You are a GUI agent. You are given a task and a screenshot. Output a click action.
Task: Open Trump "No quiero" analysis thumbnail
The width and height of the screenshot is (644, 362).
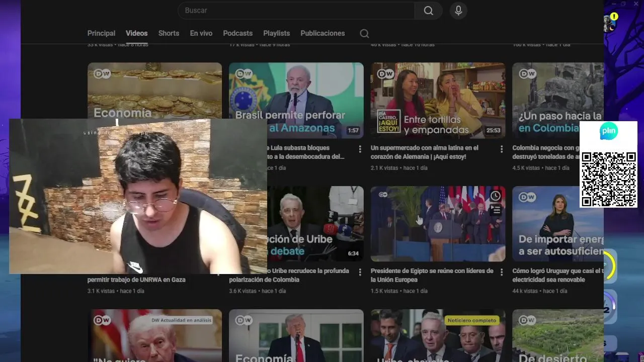pos(154,335)
